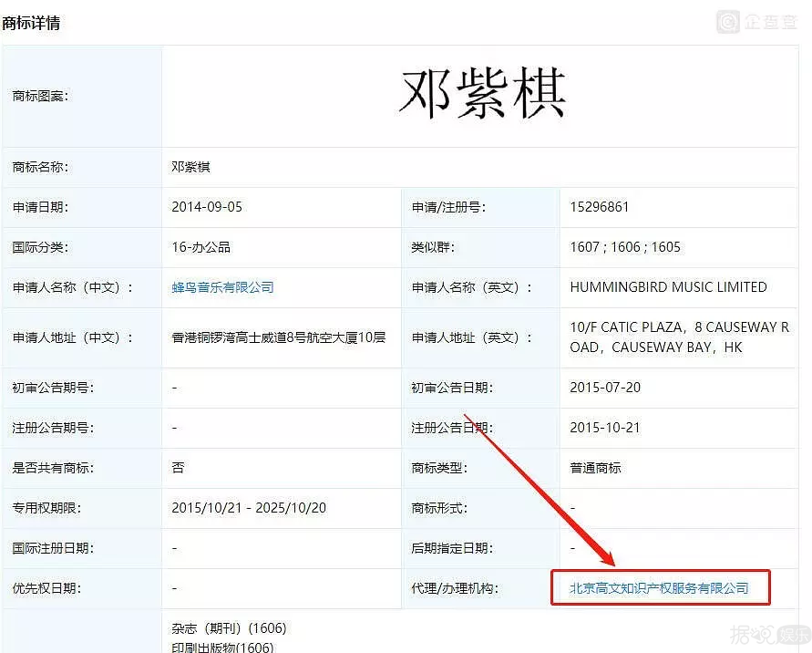Image resolution: width=812 pixels, height=653 pixels.
Task: Select label 商标类型:
Action: click(x=439, y=468)
